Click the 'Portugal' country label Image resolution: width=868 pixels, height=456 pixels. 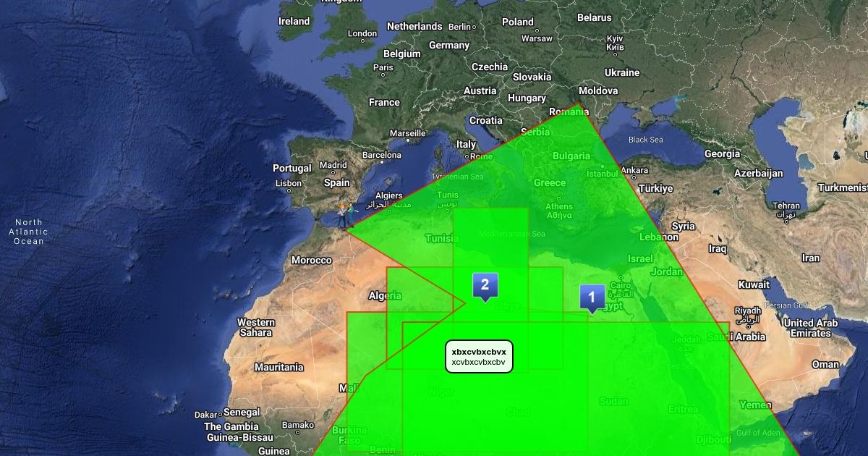(292, 168)
